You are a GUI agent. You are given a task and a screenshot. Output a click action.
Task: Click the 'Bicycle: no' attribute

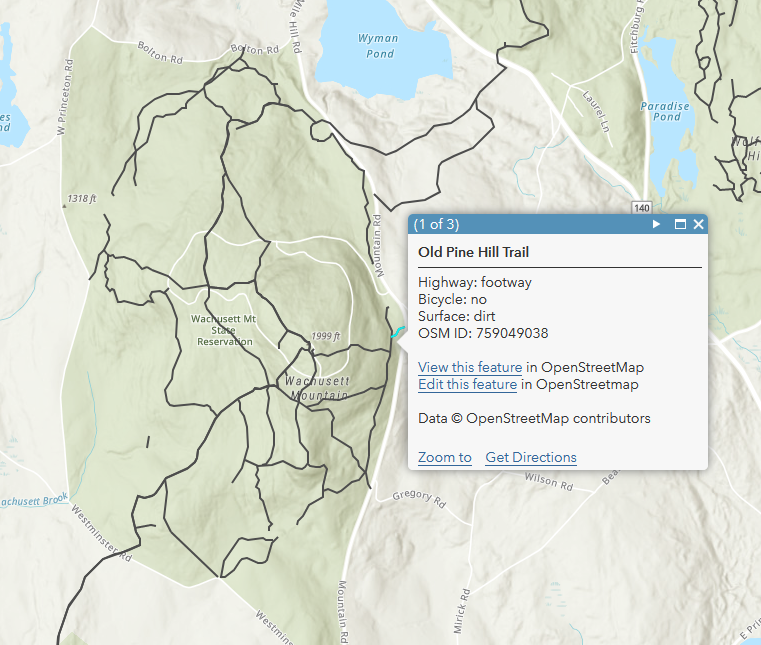[452, 299]
